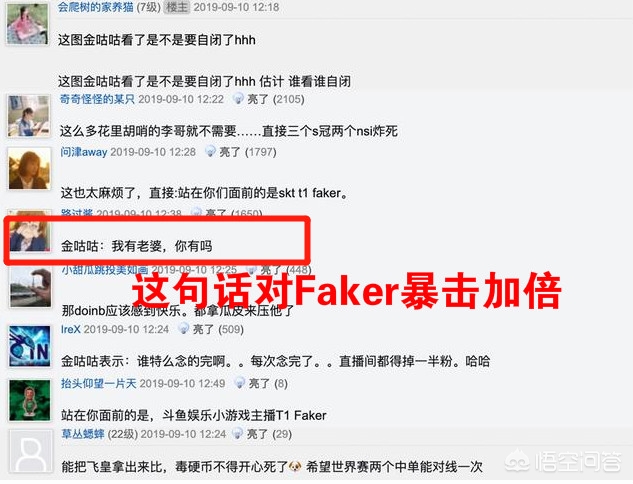
Task: Click the lightbulb icon next to IreX's comment
Action: 184,329
